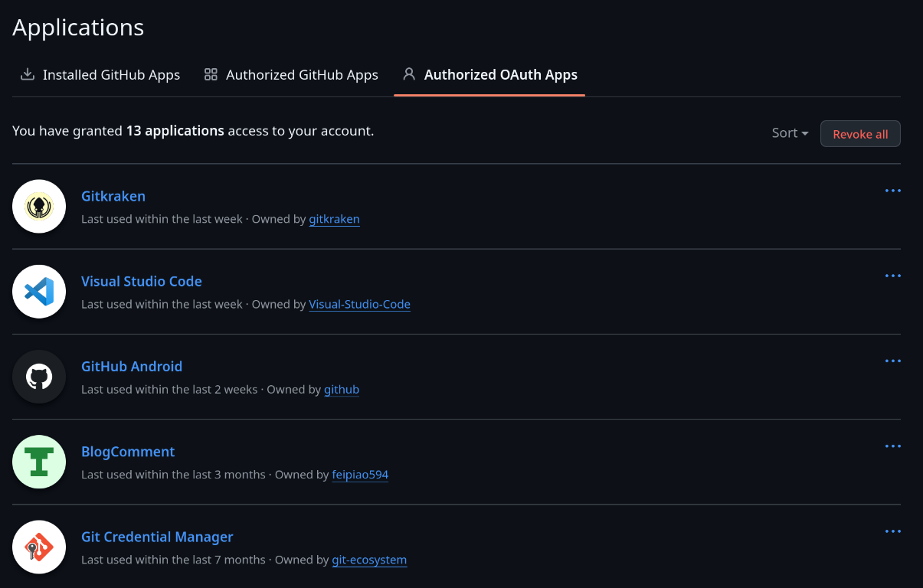
Task: Open the three-dot menu for BlogComment
Action: (892, 446)
